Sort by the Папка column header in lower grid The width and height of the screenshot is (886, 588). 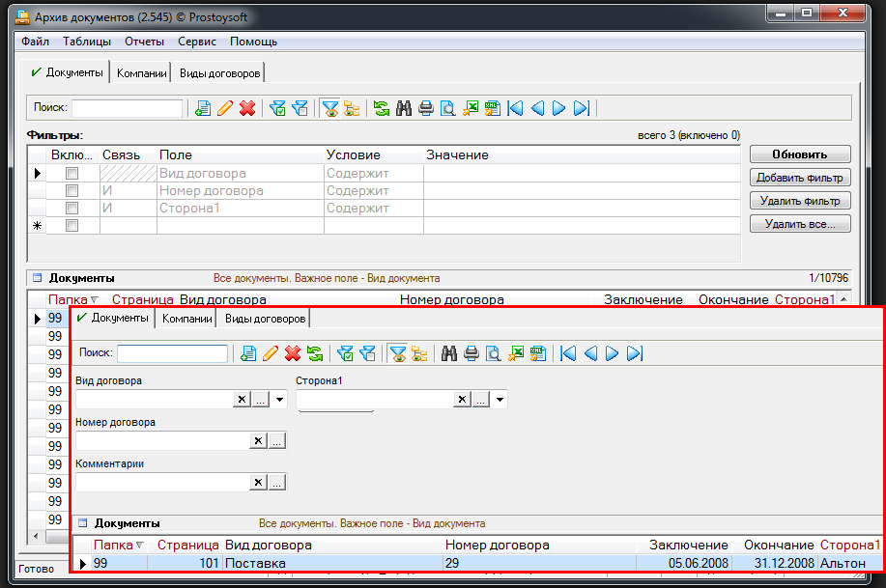(113, 546)
